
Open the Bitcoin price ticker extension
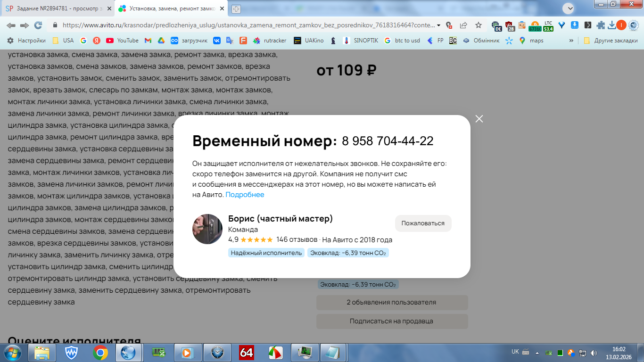[x=535, y=26]
